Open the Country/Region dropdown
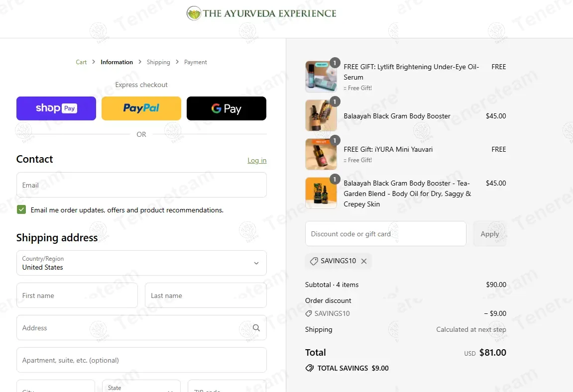 (x=141, y=263)
